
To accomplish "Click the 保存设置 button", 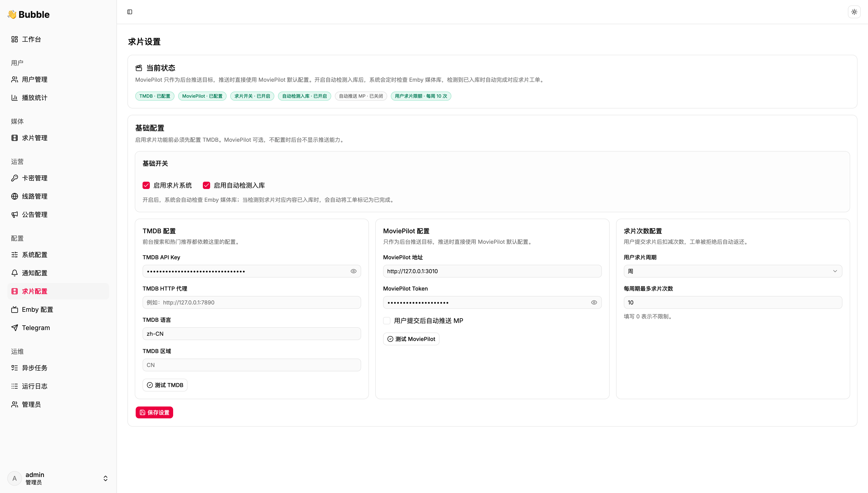I will (x=154, y=412).
